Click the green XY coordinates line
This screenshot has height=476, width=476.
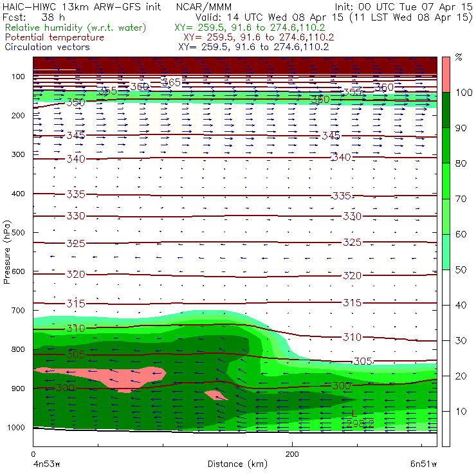tap(250, 28)
